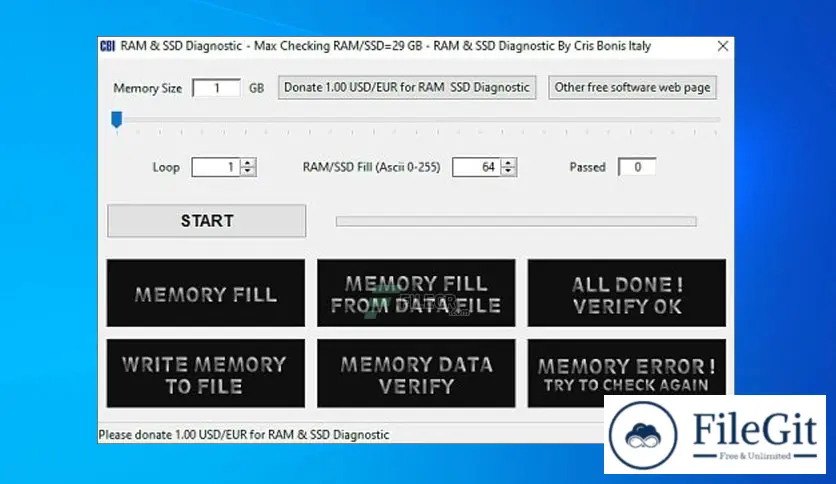Increase the Loop count with up arrow
This screenshot has height=484, width=836.
pos(248,163)
